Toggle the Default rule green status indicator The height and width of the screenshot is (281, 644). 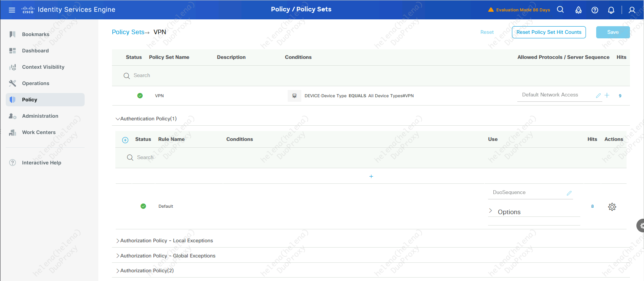(143, 206)
